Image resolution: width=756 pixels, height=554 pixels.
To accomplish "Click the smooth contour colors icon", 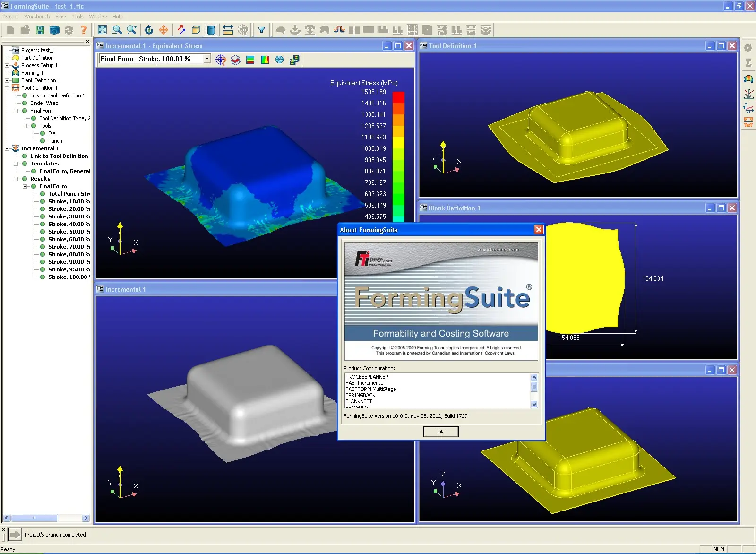I will tap(265, 60).
